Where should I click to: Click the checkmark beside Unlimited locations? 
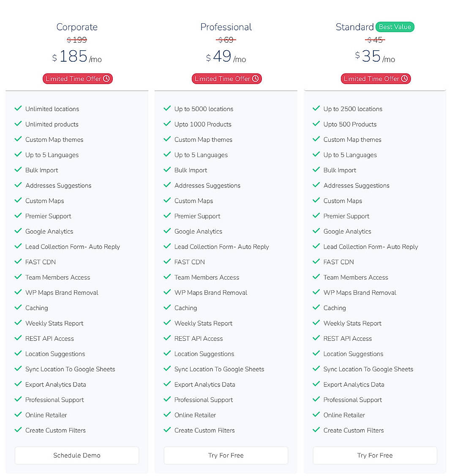[18, 109]
